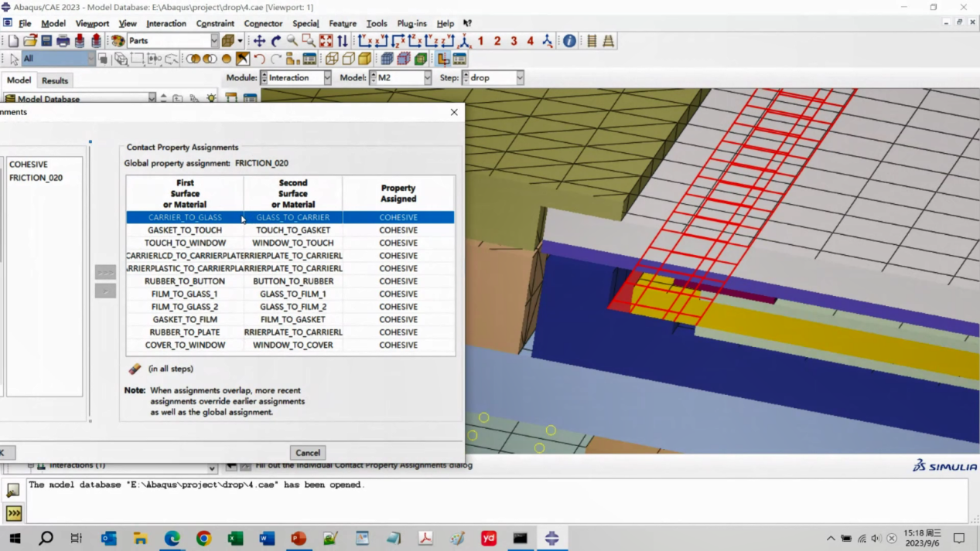Print the viewport using printer icon

(x=63, y=41)
